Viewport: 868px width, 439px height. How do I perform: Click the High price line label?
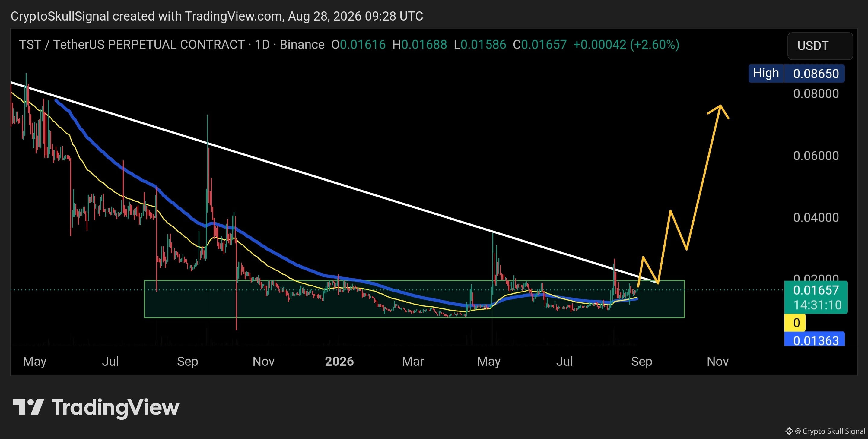coord(766,73)
